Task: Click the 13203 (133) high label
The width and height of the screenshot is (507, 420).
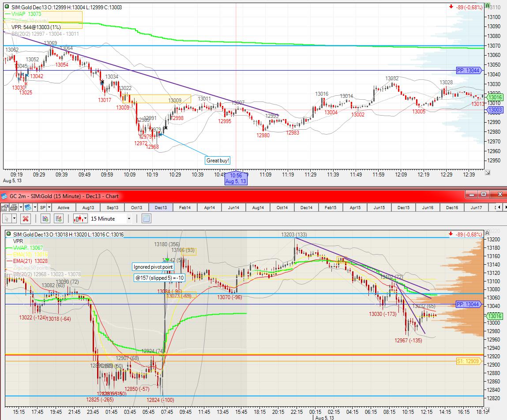Action: coord(294,234)
